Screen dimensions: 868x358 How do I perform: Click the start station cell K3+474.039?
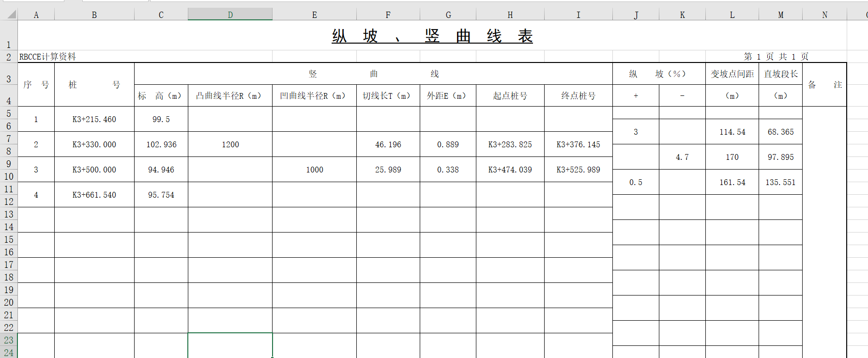click(x=510, y=170)
